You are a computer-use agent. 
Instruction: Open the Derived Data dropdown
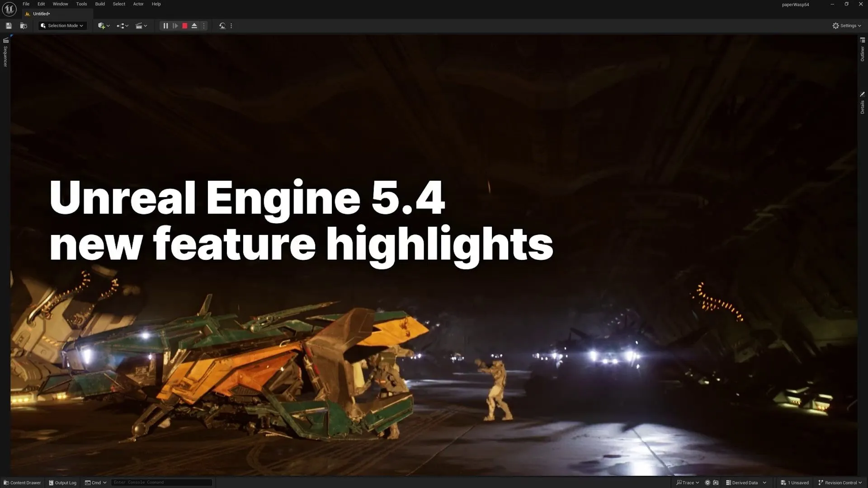pos(746,483)
